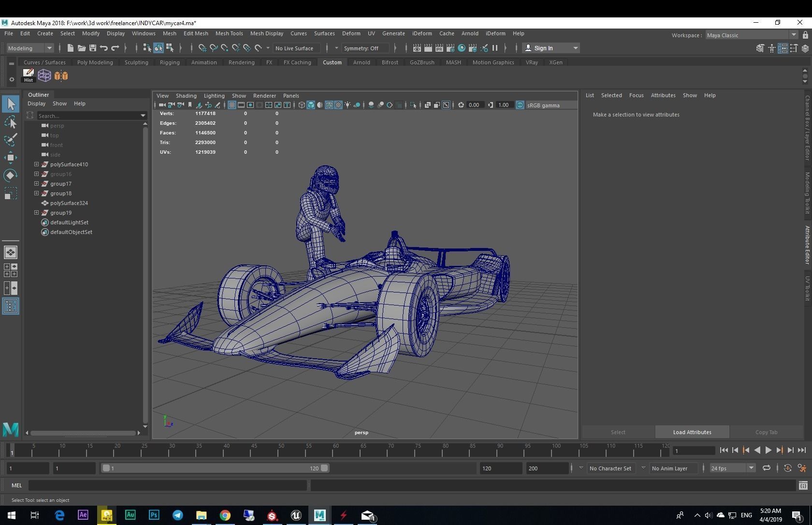The image size is (812, 525).
Task: Go to start of playback range
Action: [724, 450]
